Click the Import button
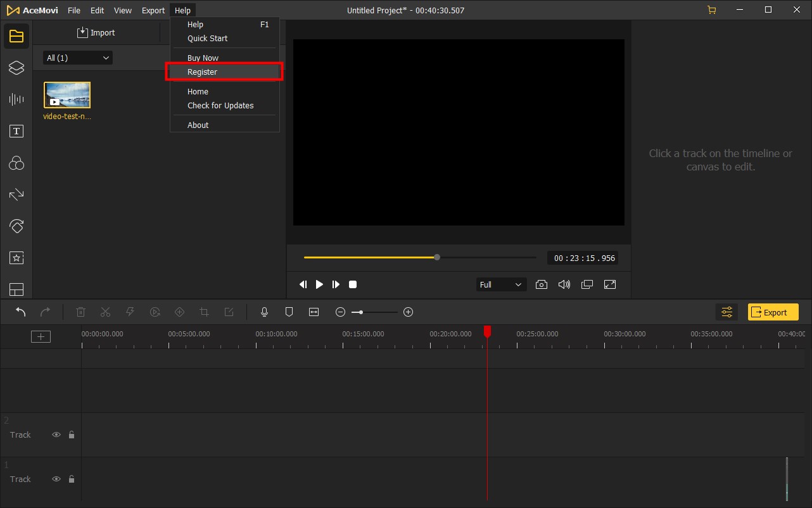The width and height of the screenshot is (812, 508). coord(96,33)
